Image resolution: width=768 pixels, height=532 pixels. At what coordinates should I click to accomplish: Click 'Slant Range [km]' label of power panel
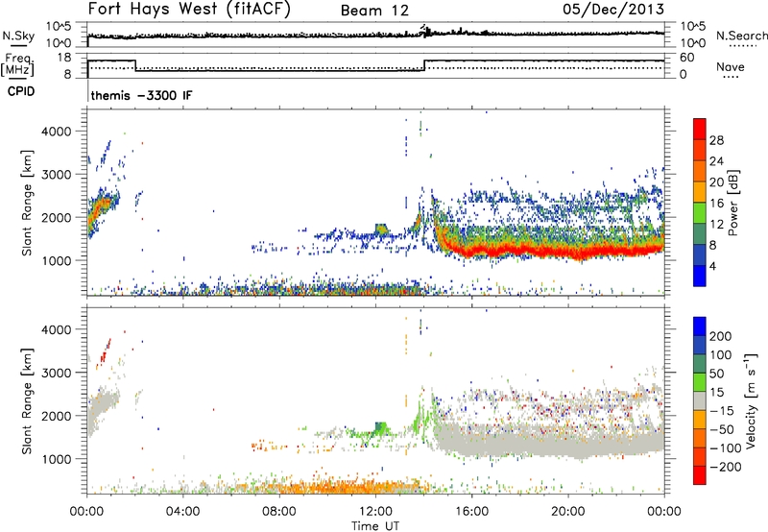coord(27,203)
